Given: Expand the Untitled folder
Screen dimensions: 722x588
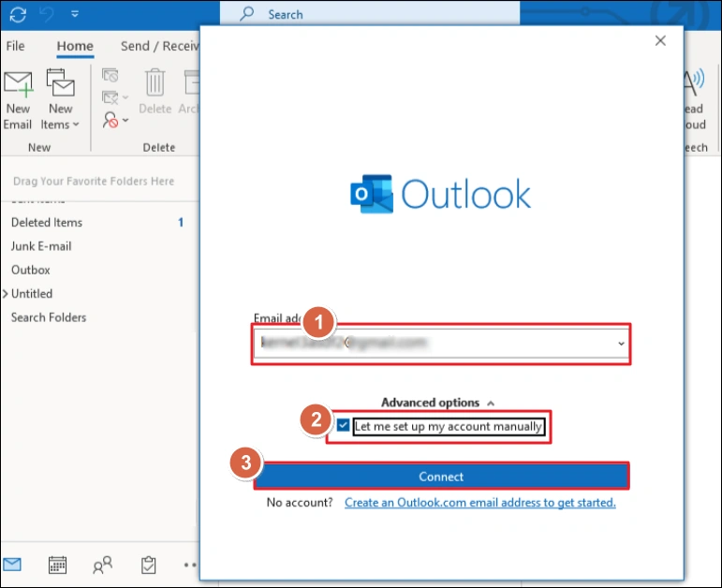Looking at the screenshot, I should pos(5,294).
